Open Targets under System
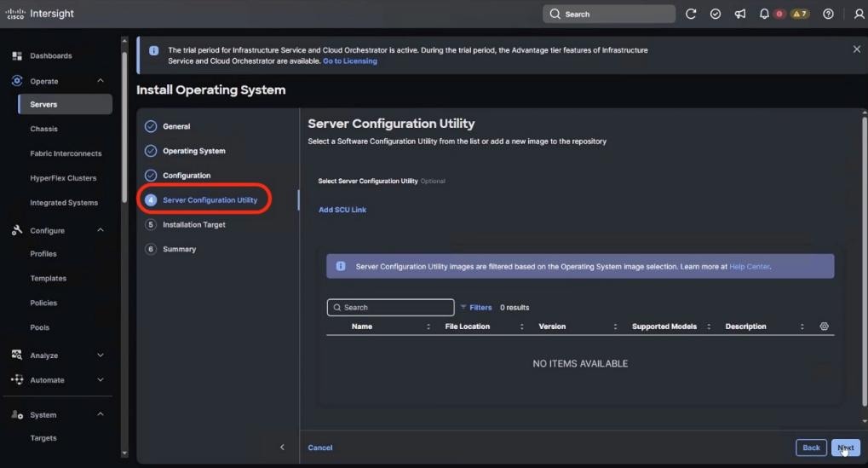Image resolution: width=868 pixels, height=468 pixels. click(x=43, y=438)
